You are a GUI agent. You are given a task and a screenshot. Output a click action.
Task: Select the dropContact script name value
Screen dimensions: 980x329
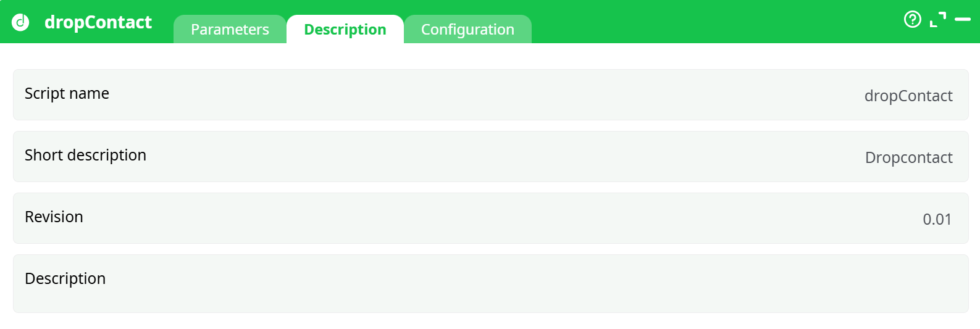click(908, 96)
